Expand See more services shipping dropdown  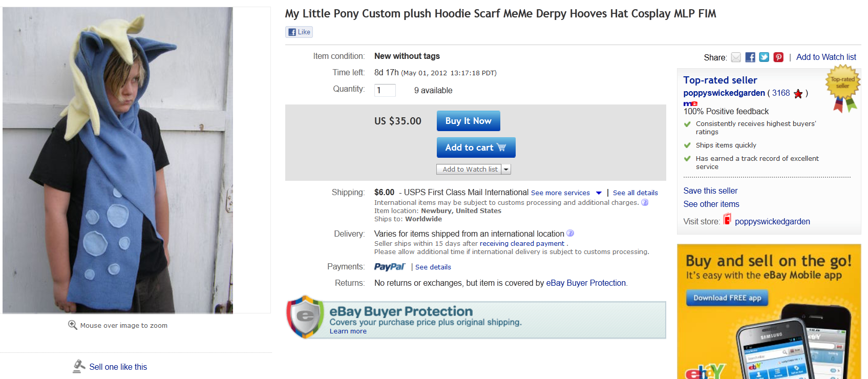[599, 193]
